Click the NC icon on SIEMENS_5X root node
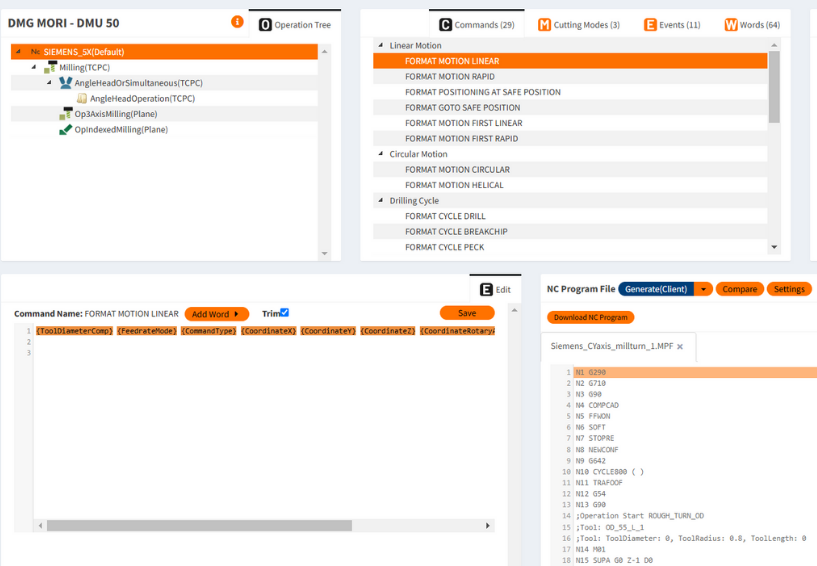Image resolution: width=817 pixels, height=566 pixels. (x=36, y=52)
